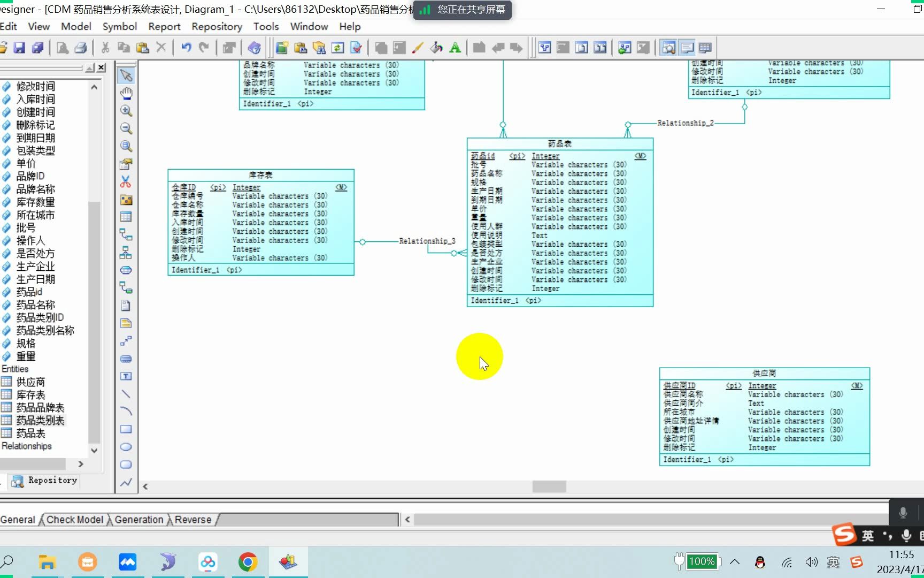Switch to the Reverse output tab
The height and width of the screenshot is (578, 924).
(193, 520)
